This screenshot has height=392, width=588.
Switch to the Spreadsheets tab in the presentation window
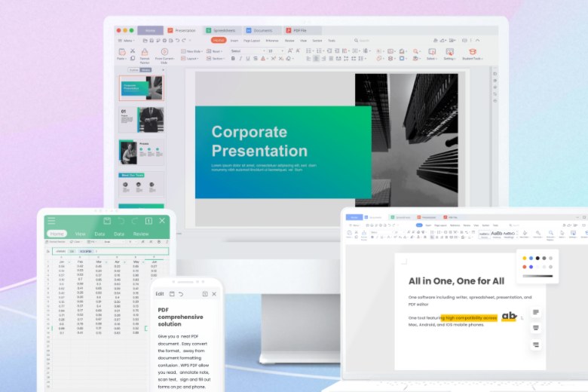(221, 30)
